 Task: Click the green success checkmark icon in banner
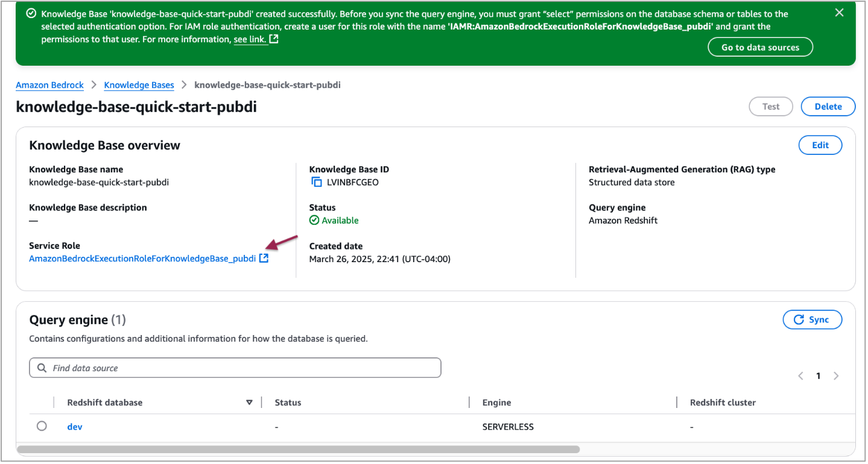pos(31,13)
